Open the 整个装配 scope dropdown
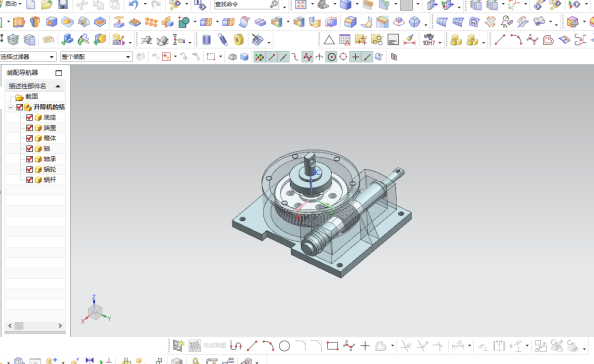Image resolution: width=594 pixels, height=364 pixels. tap(96, 57)
